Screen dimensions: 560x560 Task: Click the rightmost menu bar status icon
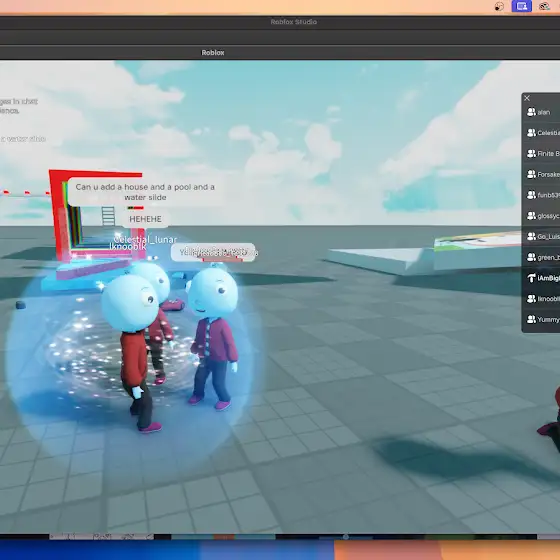pyautogui.click(x=544, y=6)
